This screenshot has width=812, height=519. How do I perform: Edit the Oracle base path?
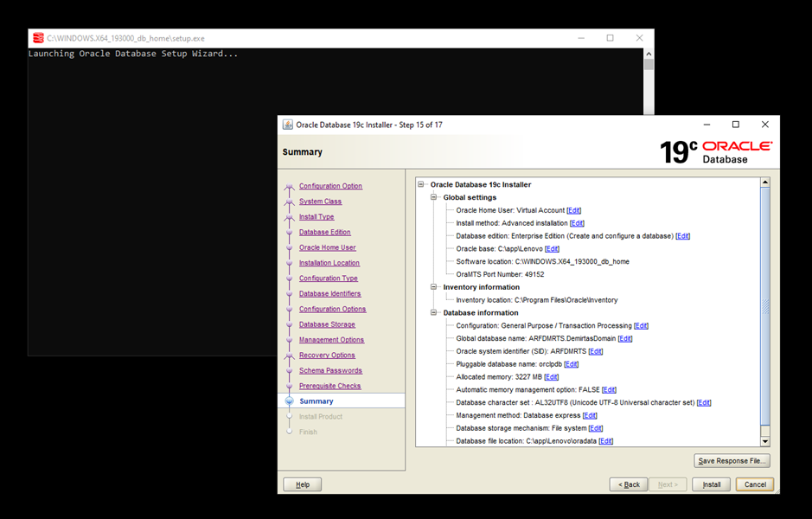coord(552,248)
